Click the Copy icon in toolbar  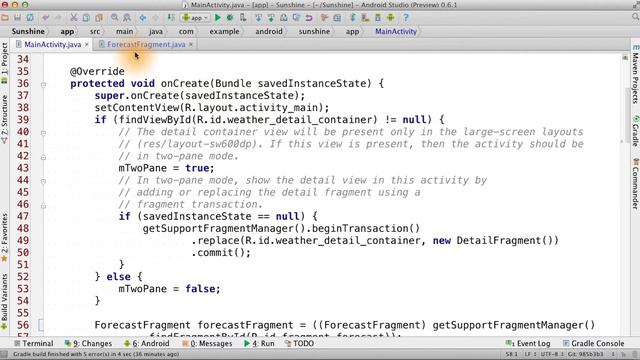(x=86, y=18)
